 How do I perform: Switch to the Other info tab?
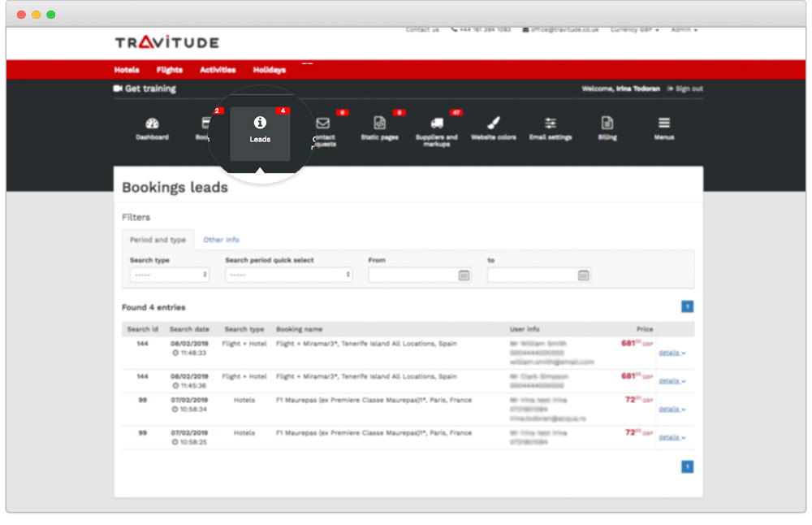coord(222,240)
